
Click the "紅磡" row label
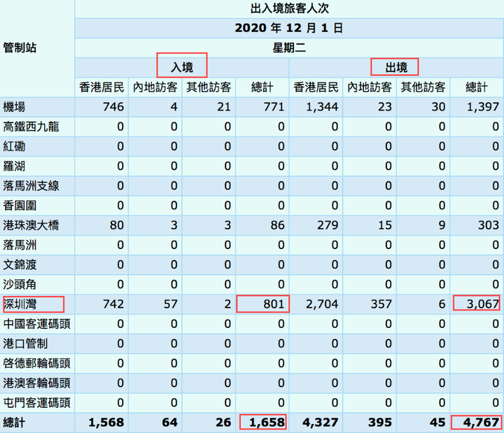[14, 146]
